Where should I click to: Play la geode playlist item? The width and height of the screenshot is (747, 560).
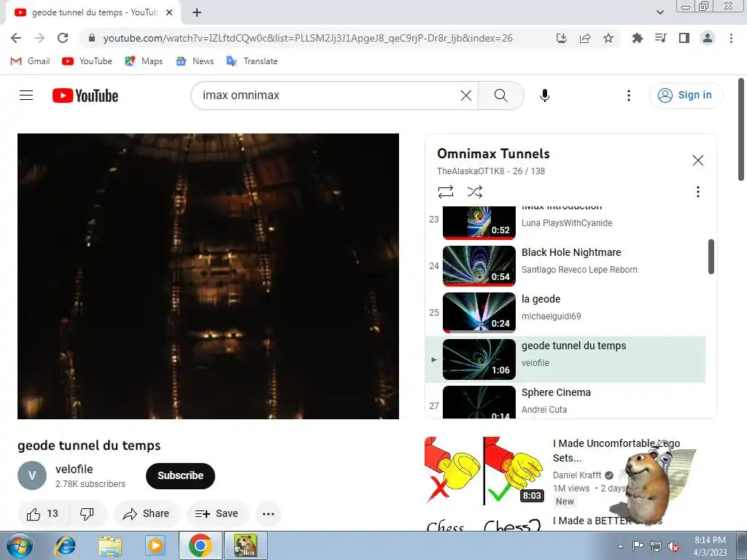pos(566,312)
